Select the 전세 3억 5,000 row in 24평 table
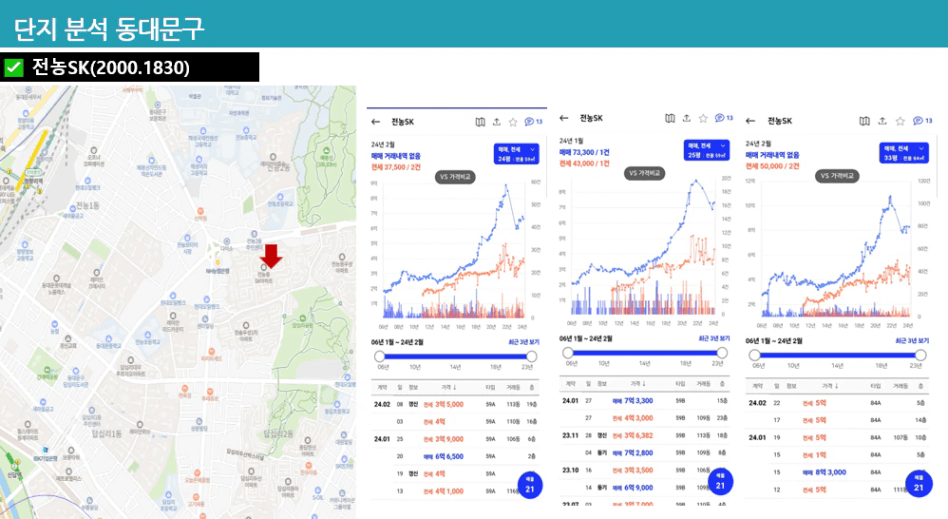The image size is (948, 519). pyautogui.click(x=456, y=404)
